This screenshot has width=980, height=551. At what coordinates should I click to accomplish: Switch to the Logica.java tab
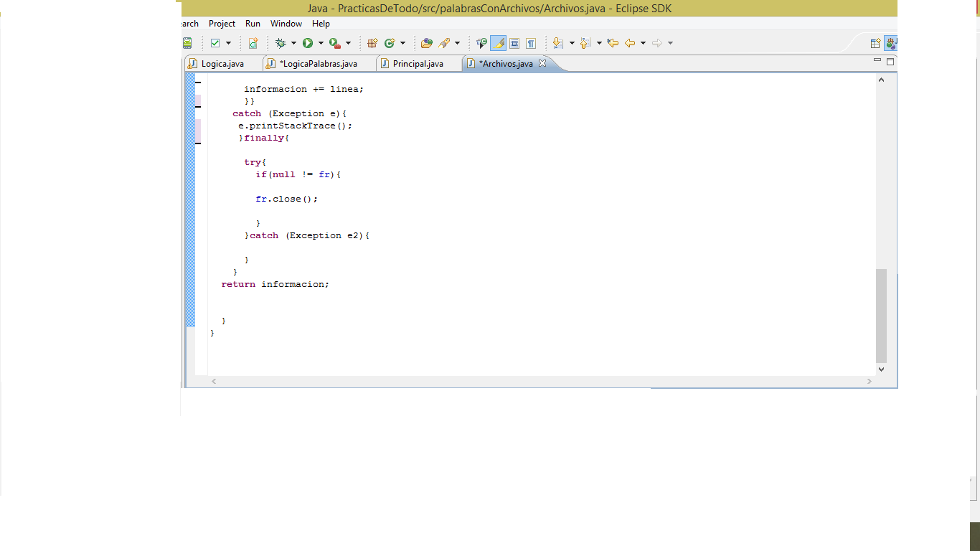[x=222, y=64]
